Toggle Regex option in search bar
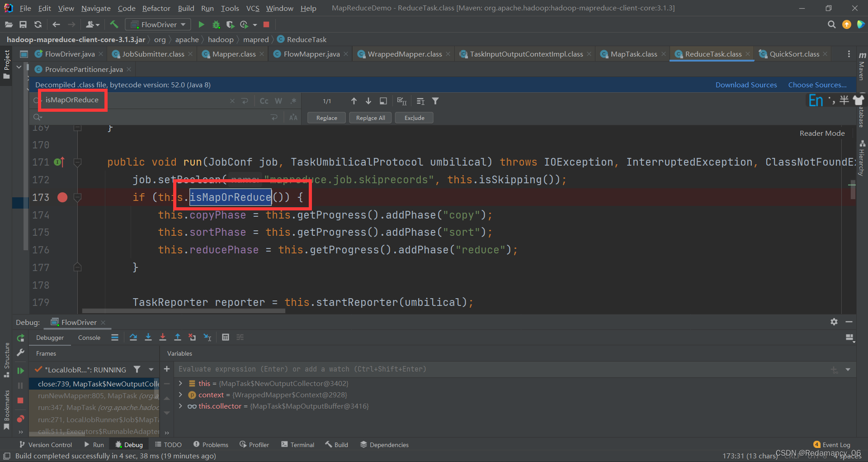This screenshot has height=462, width=868. click(x=293, y=101)
